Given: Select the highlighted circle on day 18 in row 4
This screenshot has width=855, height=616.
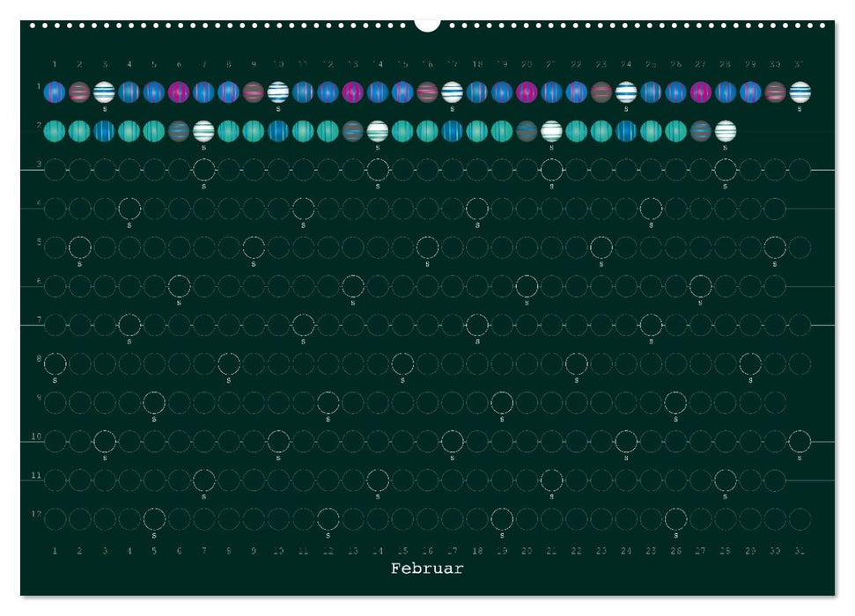Looking at the screenshot, I should (477, 209).
